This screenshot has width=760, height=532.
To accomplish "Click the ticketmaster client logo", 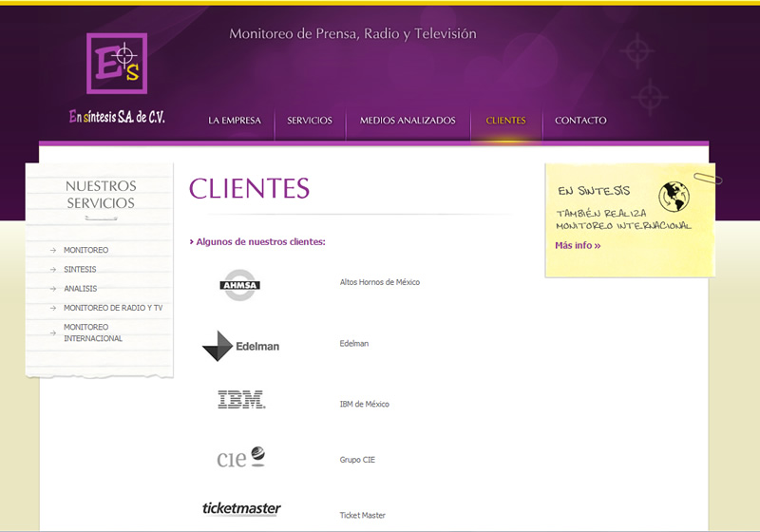I will pos(241,508).
